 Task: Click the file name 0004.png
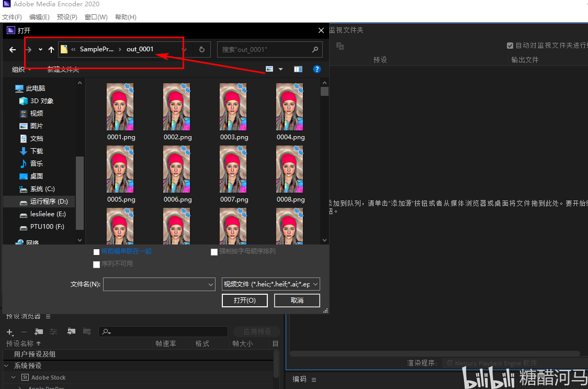291,137
